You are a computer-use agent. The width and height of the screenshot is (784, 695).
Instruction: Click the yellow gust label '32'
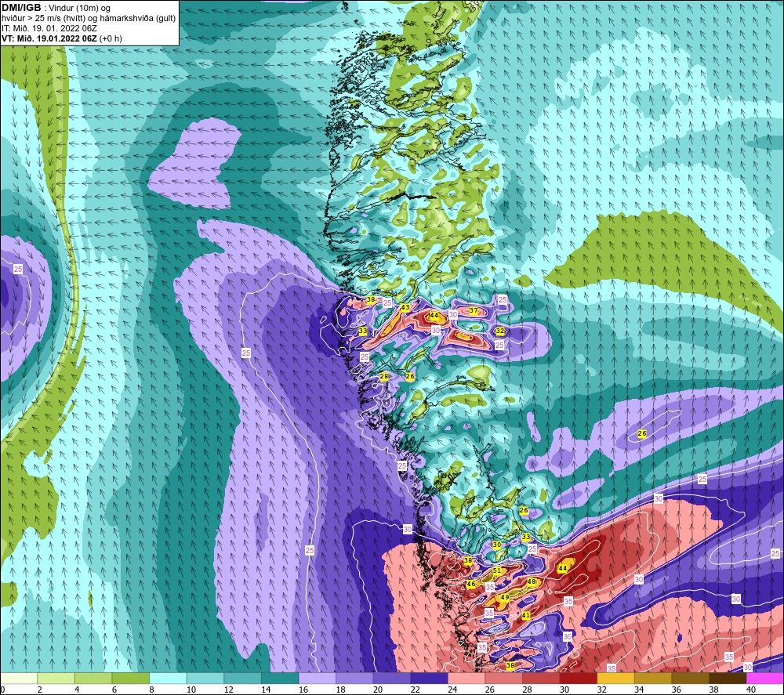pyautogui.click(x=499, y=331)
